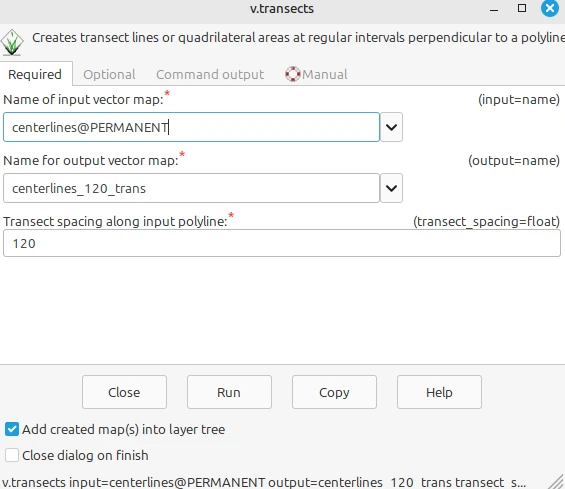Viewport: 565px width, 489px height.
Task: Open the Command output tab
Action: coord(210,74)
